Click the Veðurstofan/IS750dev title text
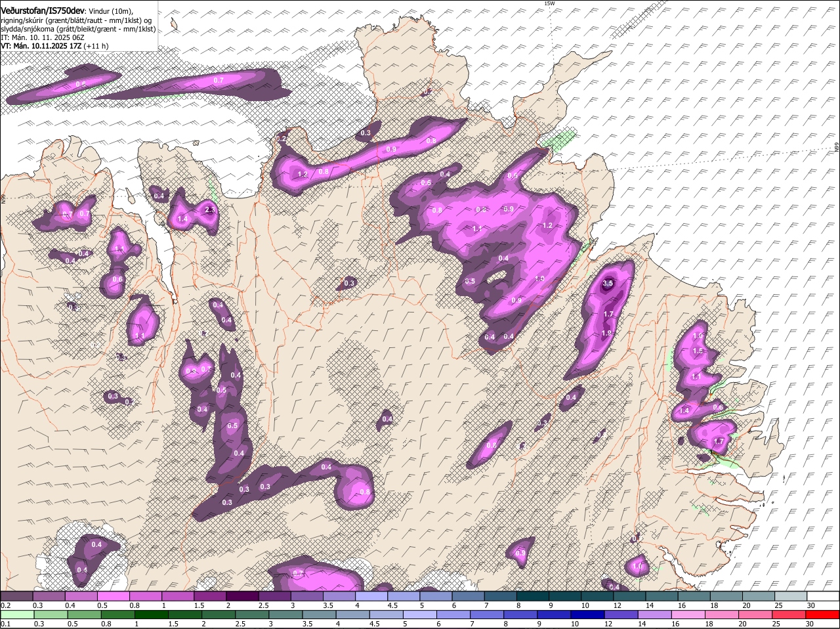 [x=43, y=11]
